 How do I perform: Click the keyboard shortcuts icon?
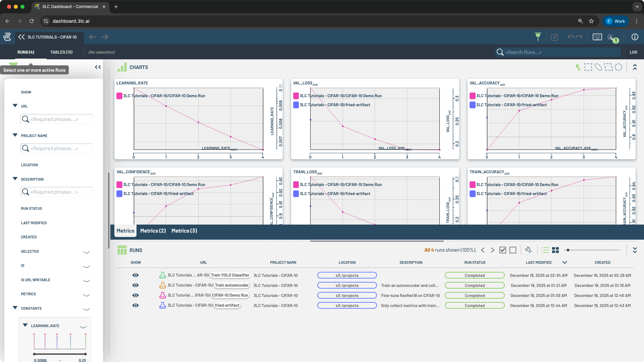597,37
